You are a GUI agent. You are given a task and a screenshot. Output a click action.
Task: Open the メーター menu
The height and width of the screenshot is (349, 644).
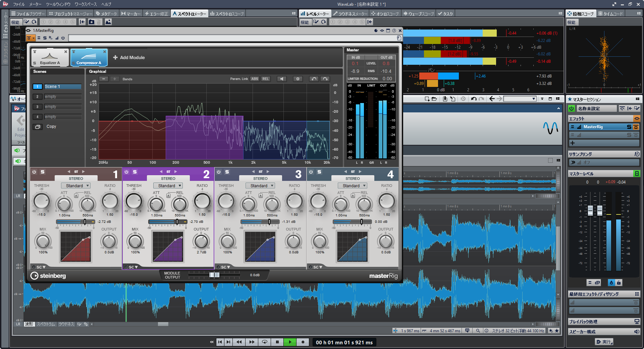[35, 4]
